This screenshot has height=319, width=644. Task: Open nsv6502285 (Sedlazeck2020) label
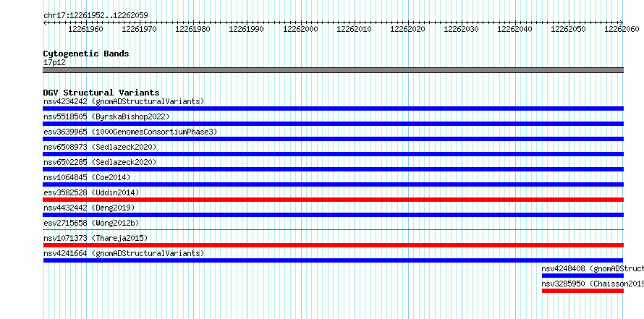point(100,162)
